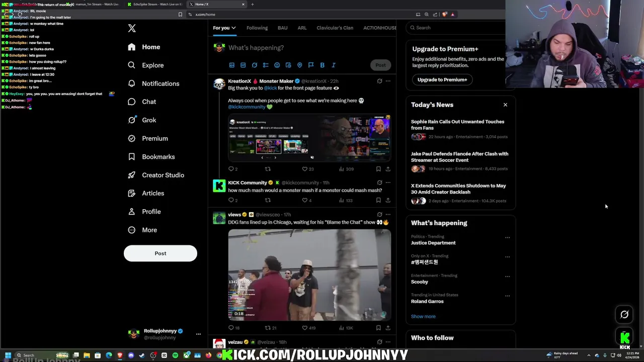Open options for Roland Garros trend
Image resolution: width=644 pixels, height=362 pixels.
pos(507,296)
